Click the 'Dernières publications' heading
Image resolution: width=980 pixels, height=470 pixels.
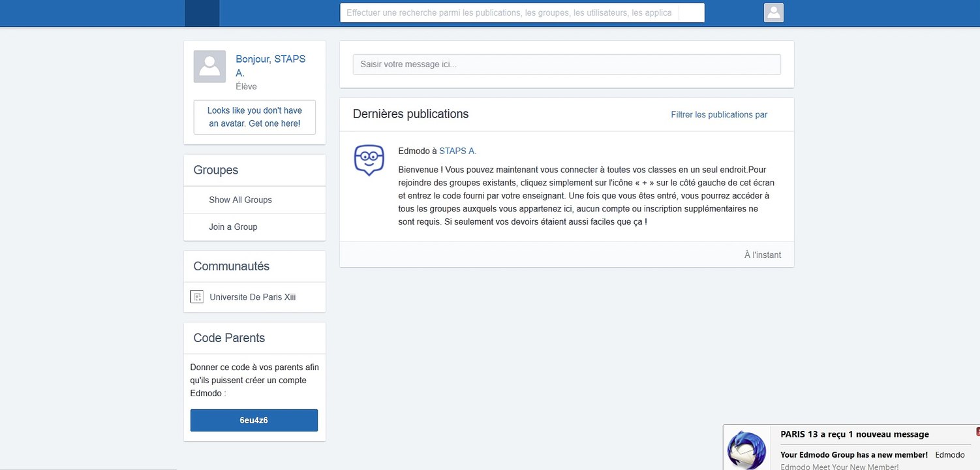[x=410, y=114]
